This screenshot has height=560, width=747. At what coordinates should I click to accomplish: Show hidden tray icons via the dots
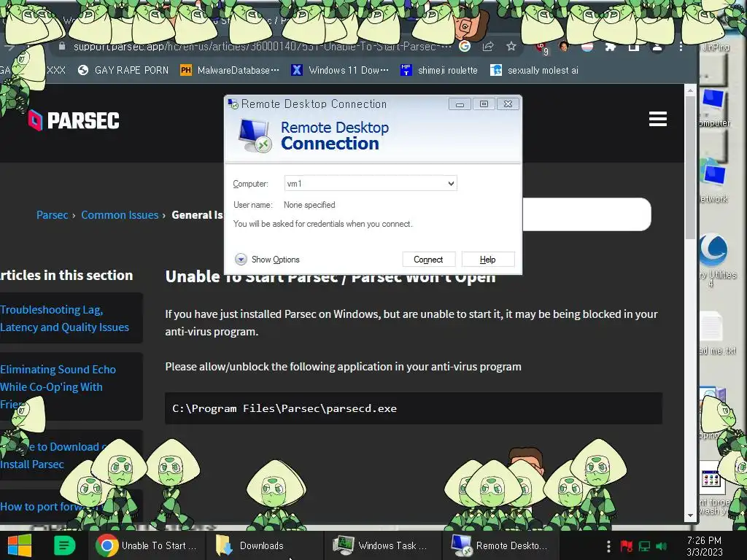[x=608, y=545]
